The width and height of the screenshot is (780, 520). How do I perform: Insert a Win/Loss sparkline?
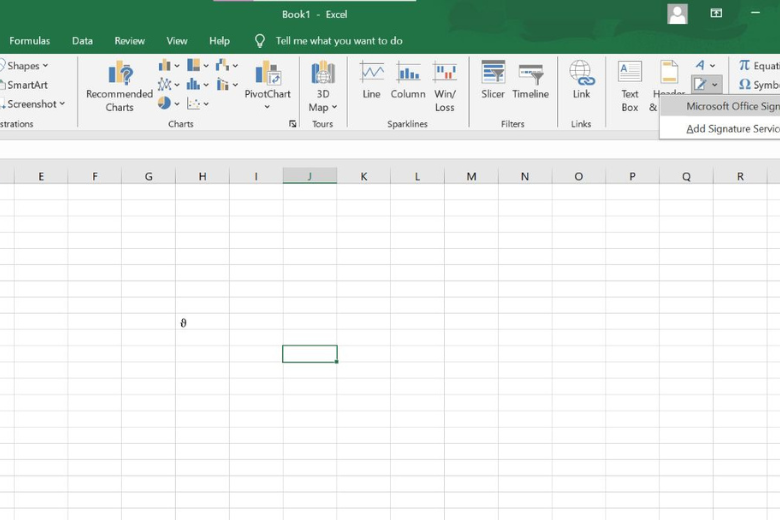click(445, 83)
